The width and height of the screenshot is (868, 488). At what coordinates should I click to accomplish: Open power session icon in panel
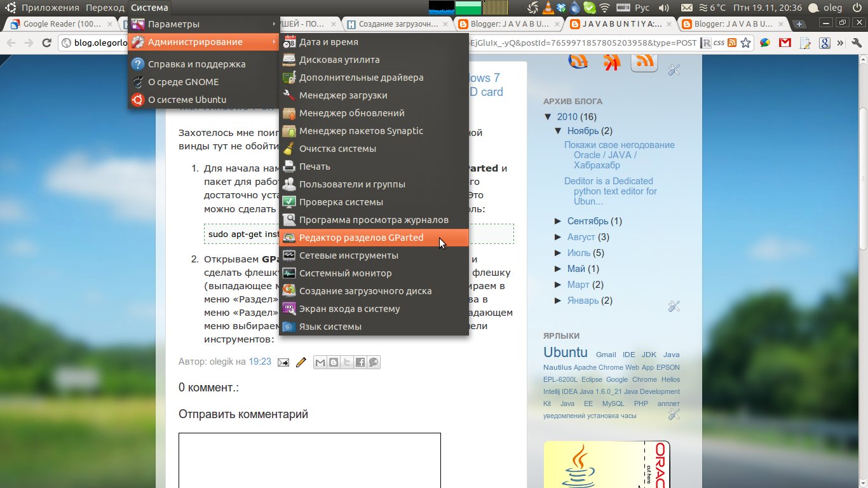[858, 8]
